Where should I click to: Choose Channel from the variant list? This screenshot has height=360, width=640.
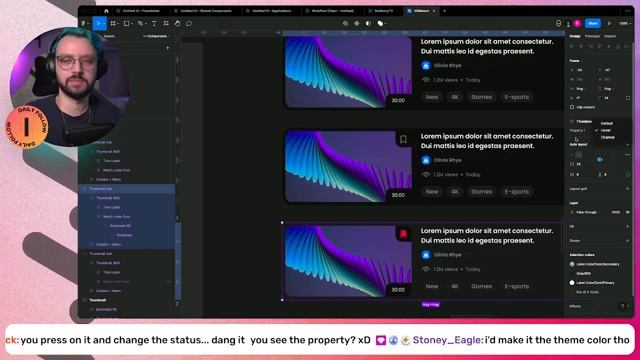[608, 138]
